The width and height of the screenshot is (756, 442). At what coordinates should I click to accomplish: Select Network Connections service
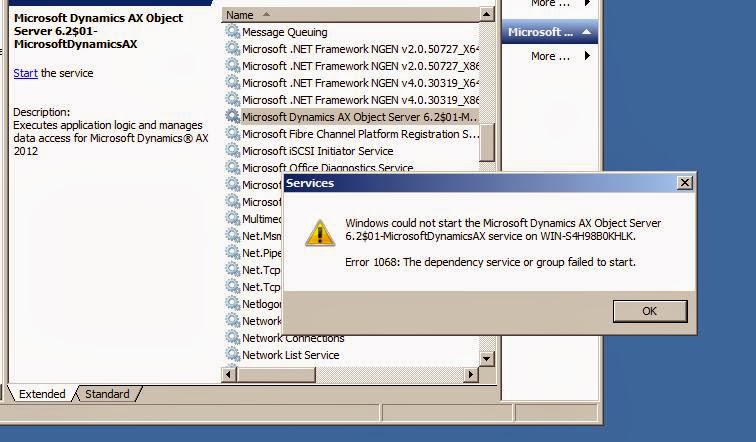pos(293,338)
